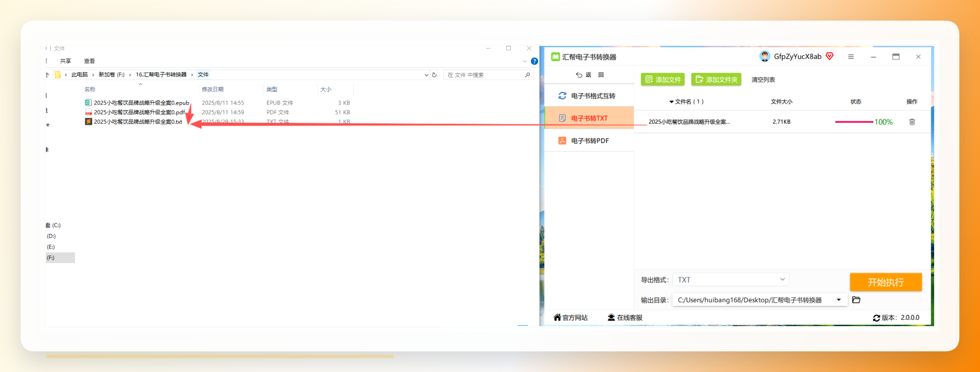Screen dimensions: 980x372
Task: Click the epub file icon in Explorer
Action: pos(88,103)
